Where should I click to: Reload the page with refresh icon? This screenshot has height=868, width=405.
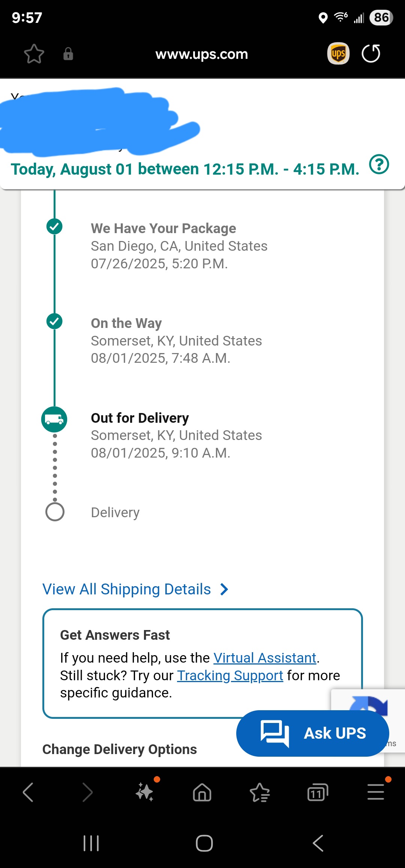[x=371, y=54]
